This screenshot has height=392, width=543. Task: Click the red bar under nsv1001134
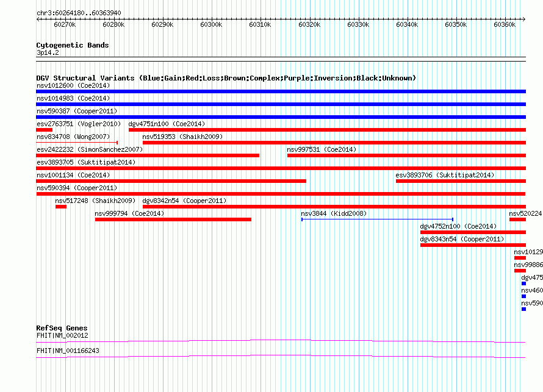[171, 181]
